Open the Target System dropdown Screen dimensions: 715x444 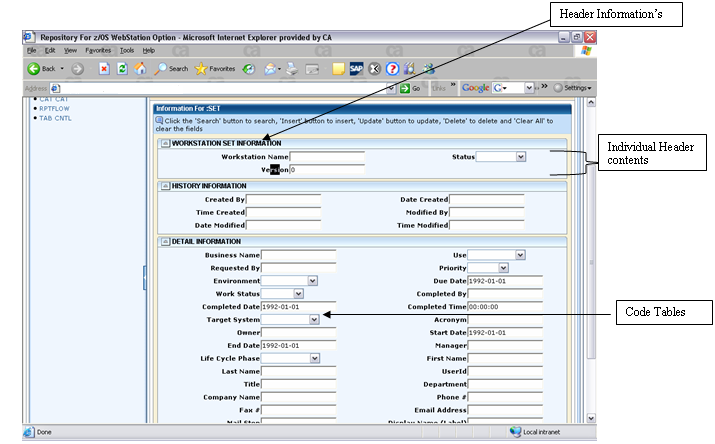[x=314, y=320]
